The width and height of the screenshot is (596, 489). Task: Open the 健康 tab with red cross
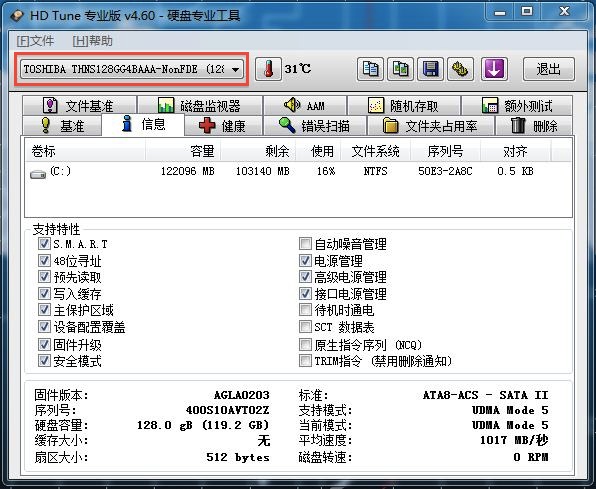point(223,125)
